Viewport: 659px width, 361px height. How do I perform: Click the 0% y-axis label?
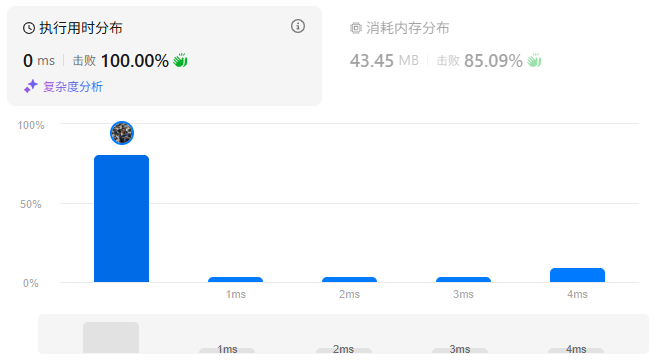click(x=31, y=283)
